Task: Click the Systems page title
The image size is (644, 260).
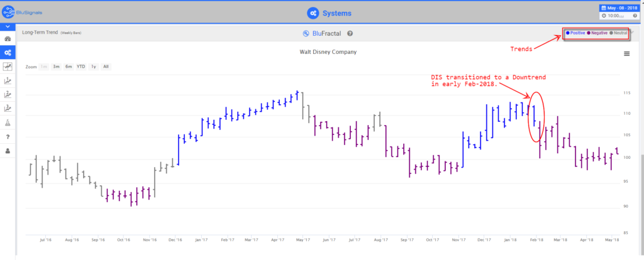Action: 337,13
